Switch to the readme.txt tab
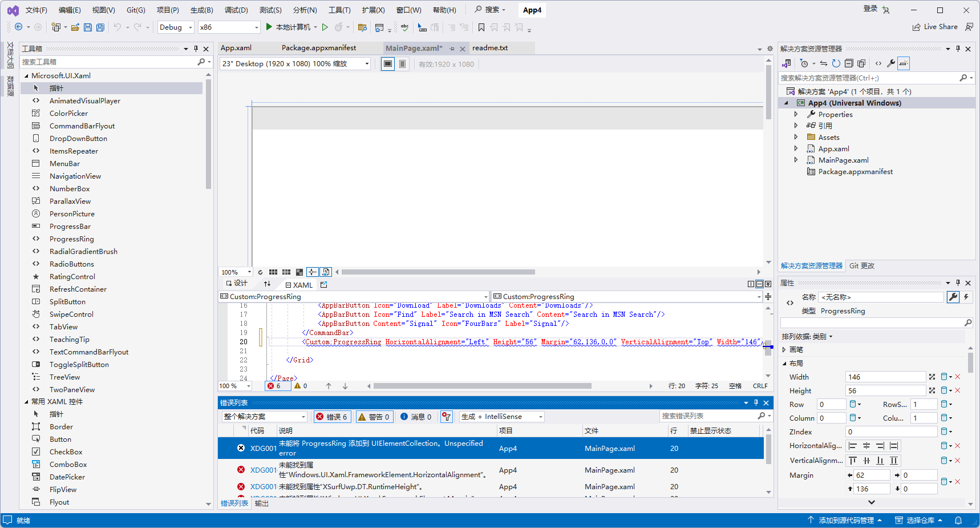 tap(490, 48)
